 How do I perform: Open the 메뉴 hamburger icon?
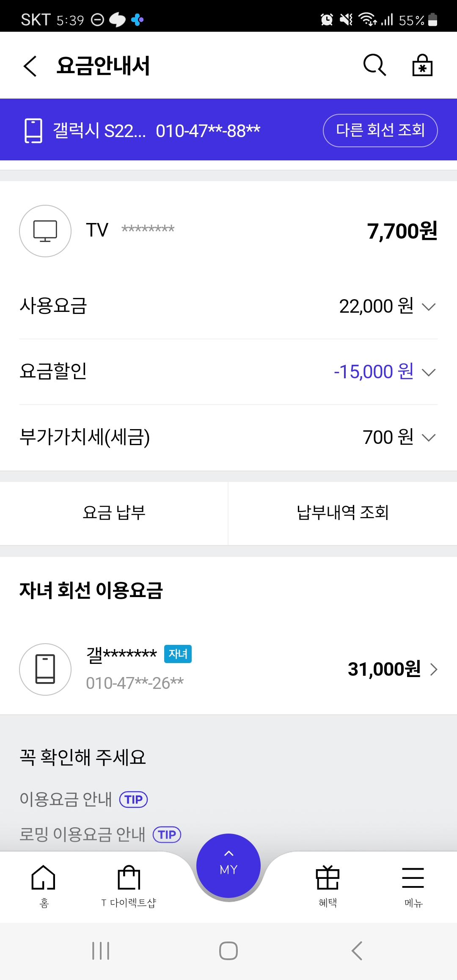[x=413, y=884]
